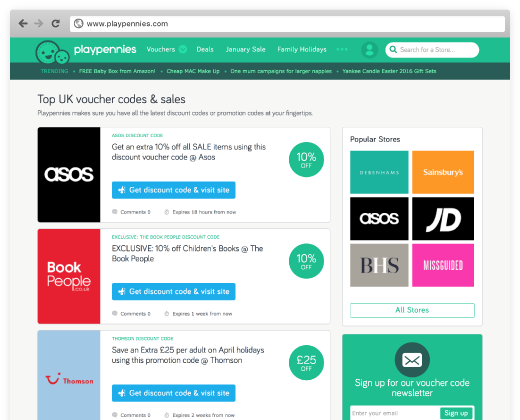Click the browser forward arrow
520x420 pixels.
[x=39, y=24]
